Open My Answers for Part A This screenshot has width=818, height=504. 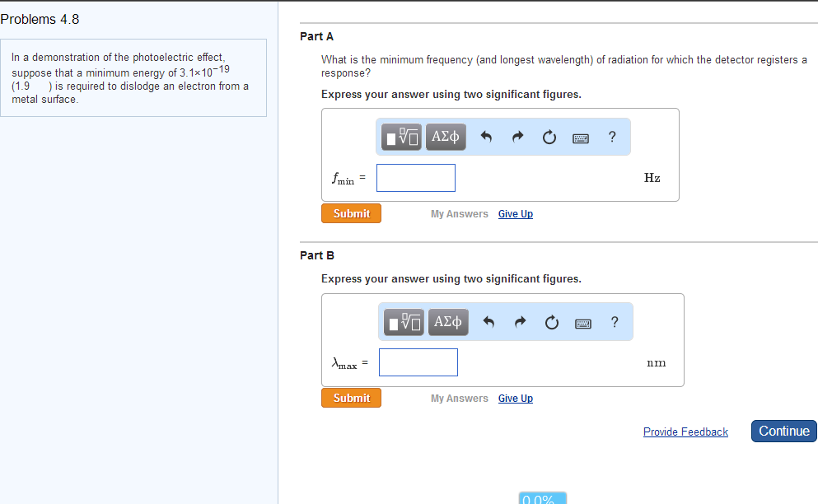[x=459, y=214]
